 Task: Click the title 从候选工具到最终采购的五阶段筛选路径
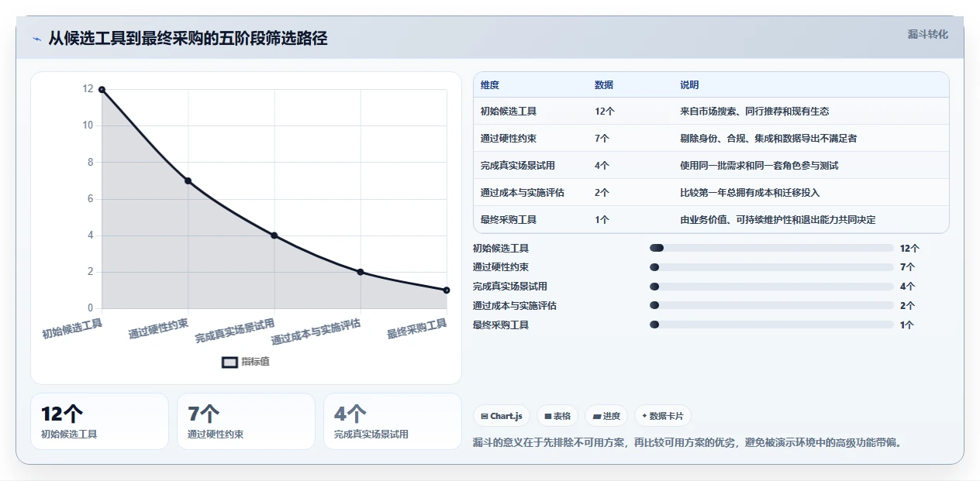click(x=188, y=39)
